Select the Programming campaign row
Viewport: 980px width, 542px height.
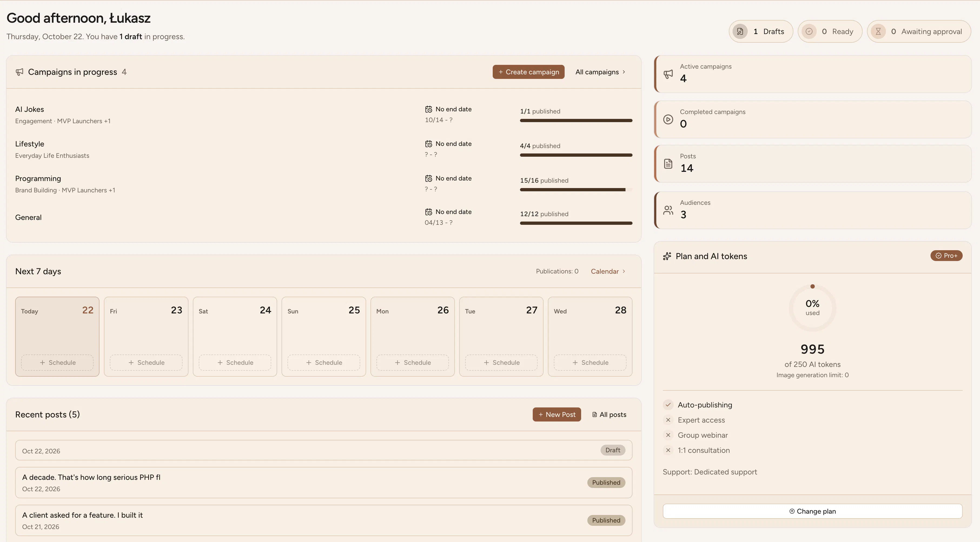coord(323,184)
